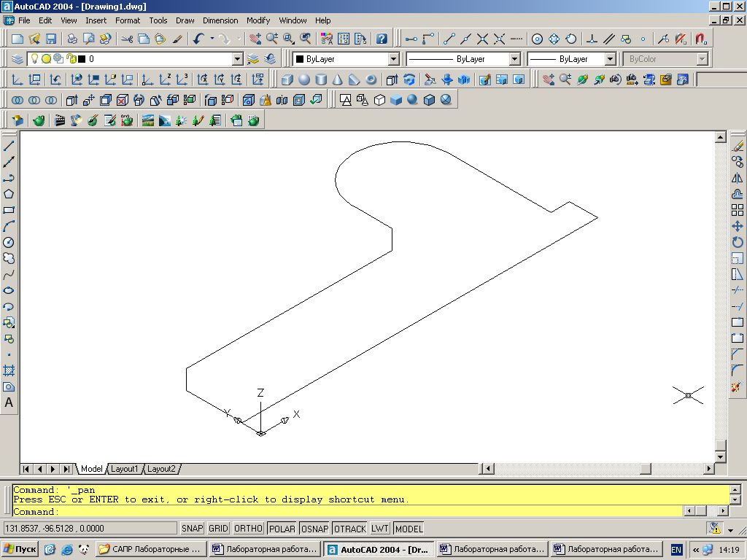Click the Undo arrow icon
Viewport: 747px width, 560px height.
point(199,39)
